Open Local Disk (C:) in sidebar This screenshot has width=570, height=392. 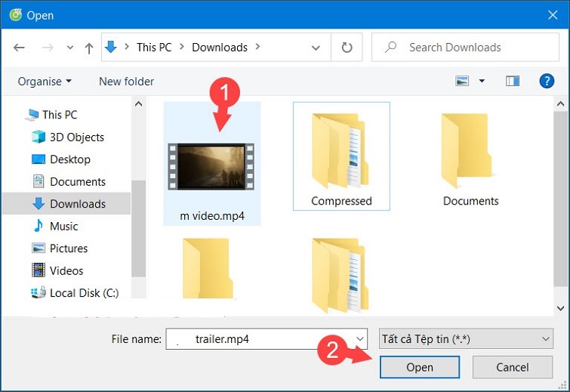pyautogui.click(x=84, y=292)
